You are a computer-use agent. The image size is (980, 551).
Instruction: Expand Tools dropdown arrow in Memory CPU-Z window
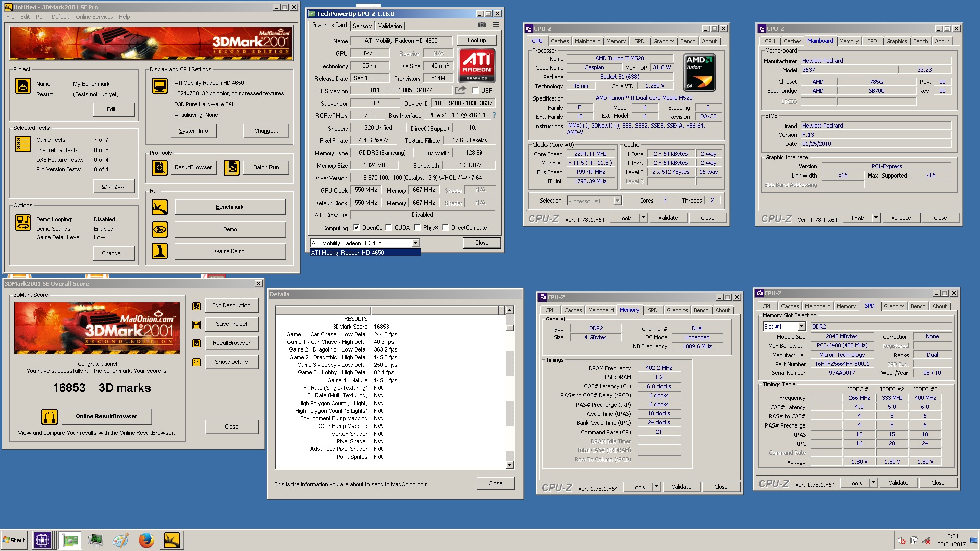point(656,487)
